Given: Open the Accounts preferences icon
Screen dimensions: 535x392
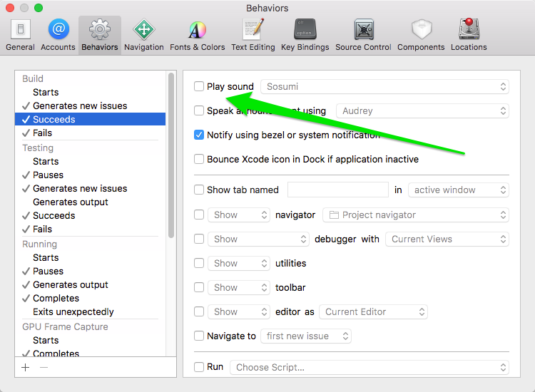Looking at the screenshot, I should pyautogui.click(x=58, y=29).
